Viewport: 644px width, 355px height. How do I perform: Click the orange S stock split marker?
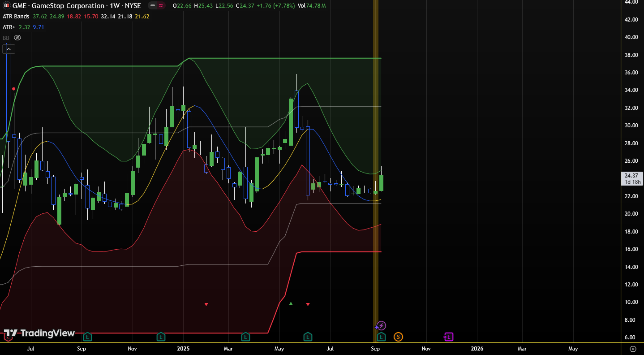[398, 336]
